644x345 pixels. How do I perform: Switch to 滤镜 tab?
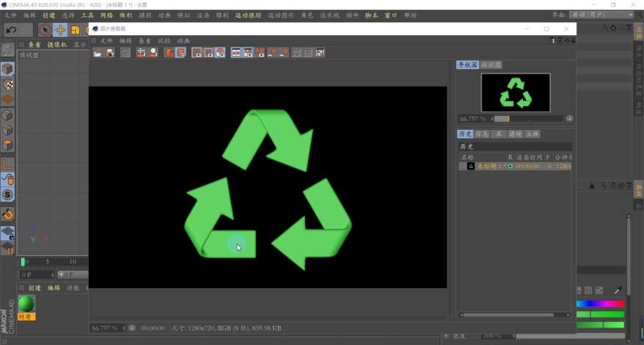[515, 134]
